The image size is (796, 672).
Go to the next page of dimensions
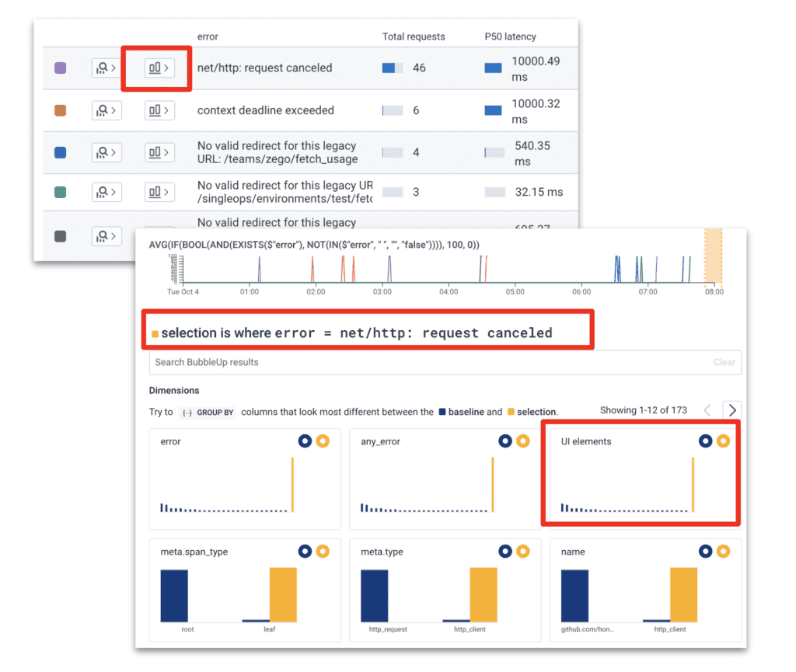[731, 410]
